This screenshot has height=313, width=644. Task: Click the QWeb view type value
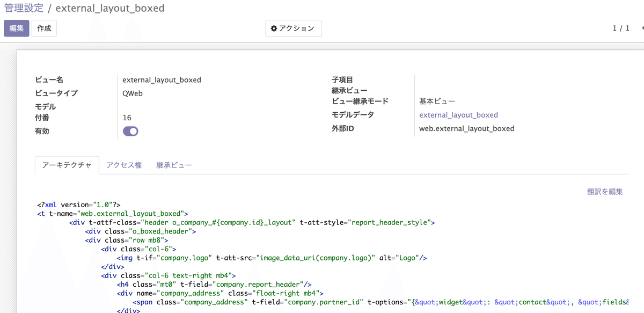132,93
